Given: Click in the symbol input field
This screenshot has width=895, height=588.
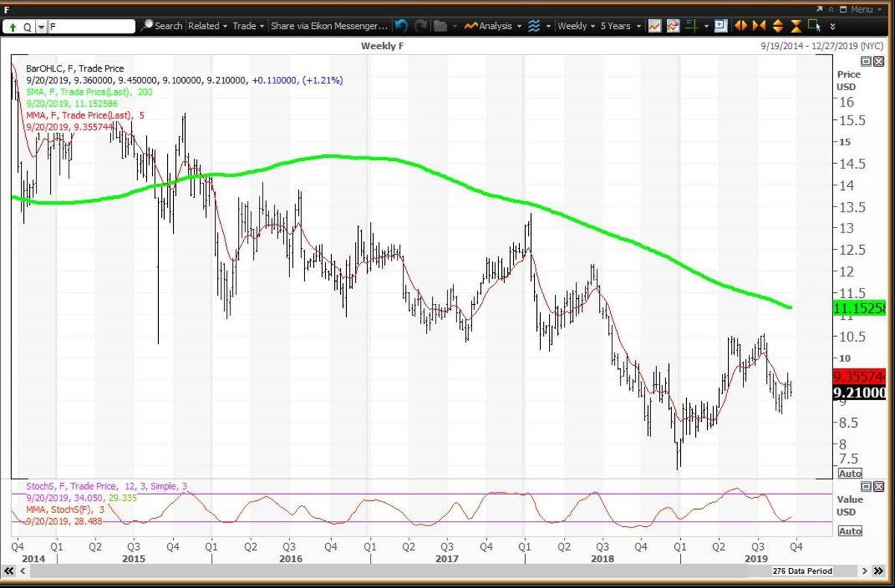Looking at the screenshot, I should click(91, 26).
